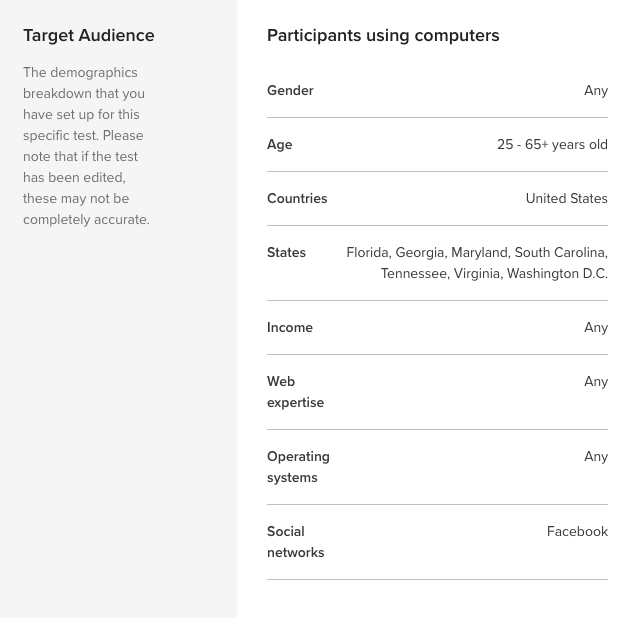Viewport: 639px width, 618px height.
Task: Click Florida in the states list
Action: [x=367, y=253]
